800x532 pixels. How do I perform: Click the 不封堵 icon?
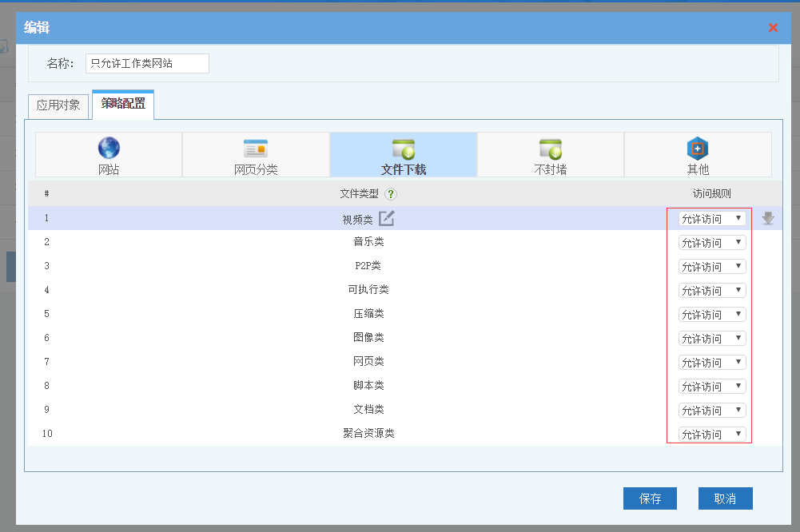[x=550, y=149]
